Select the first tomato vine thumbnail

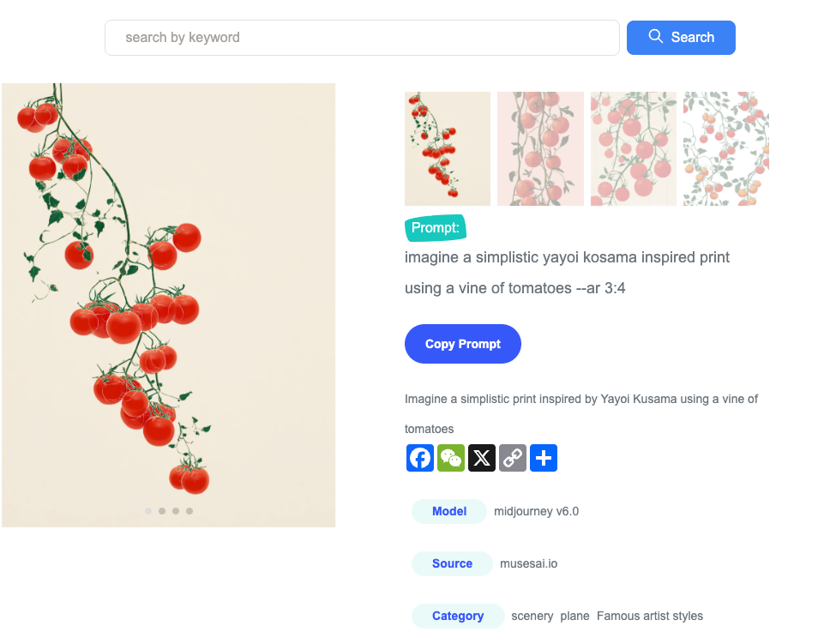(448, 148)
